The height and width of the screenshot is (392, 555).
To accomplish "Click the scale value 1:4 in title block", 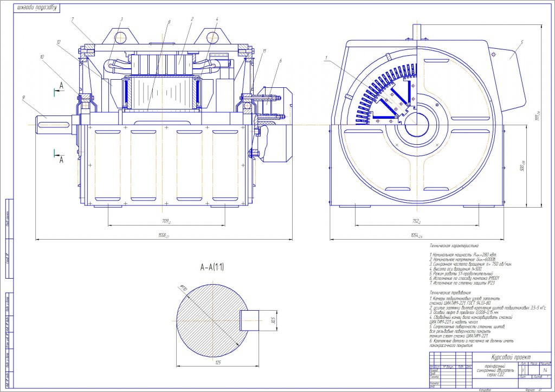I will [545, 370].
